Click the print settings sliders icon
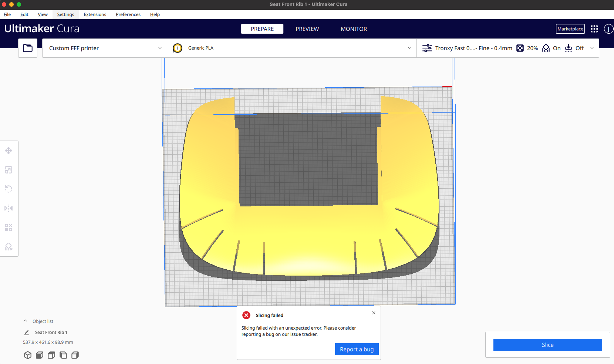The image size is (614, 364). tap(427, 48)
